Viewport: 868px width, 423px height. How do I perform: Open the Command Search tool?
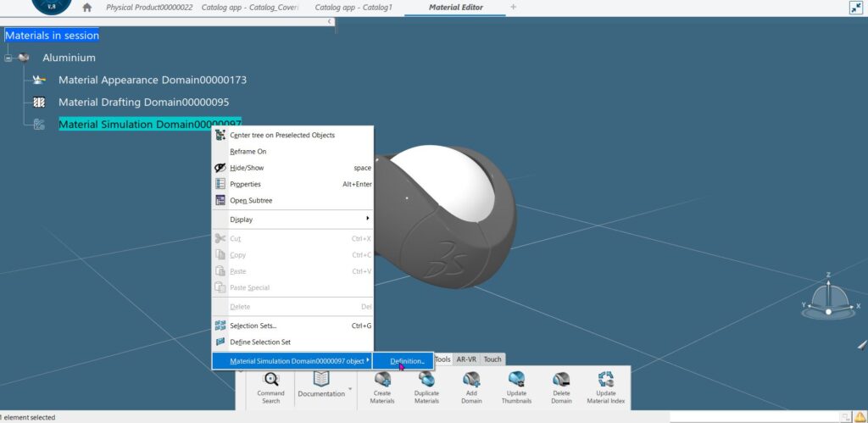[x=270, y=381]
